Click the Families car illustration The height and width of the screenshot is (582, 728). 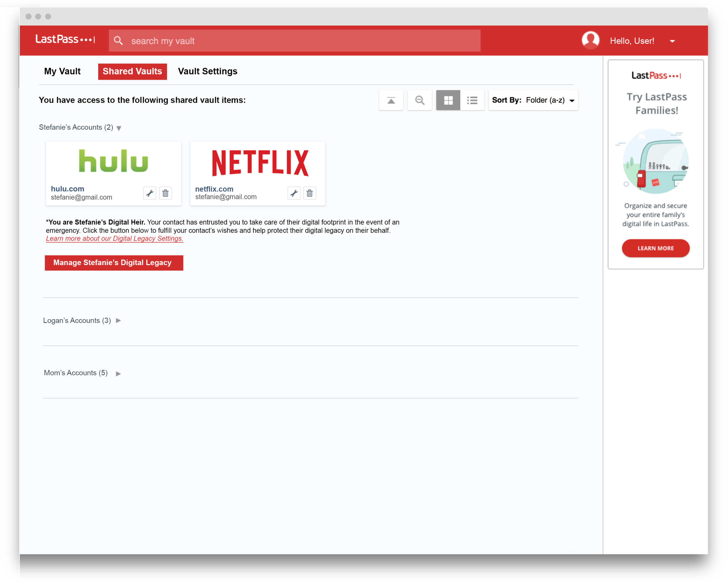tap(655, 161)
